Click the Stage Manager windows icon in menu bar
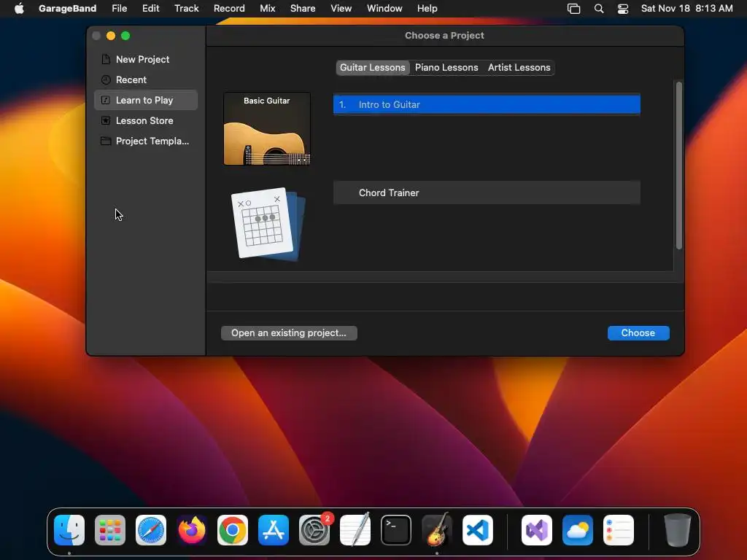This screenshot has height=560, width=747. [x=573, y=9]
